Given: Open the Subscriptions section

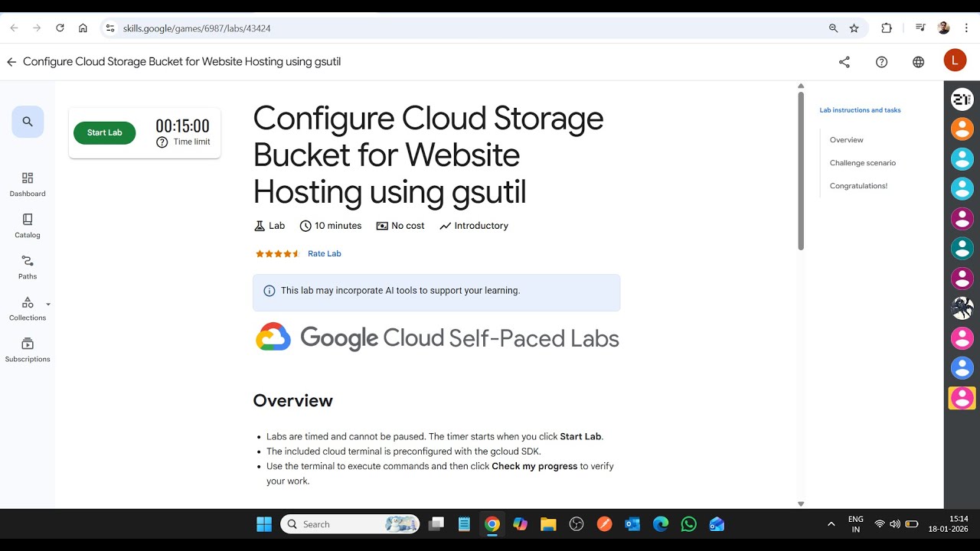Looking at the screenshot, I should coord(28,350).
